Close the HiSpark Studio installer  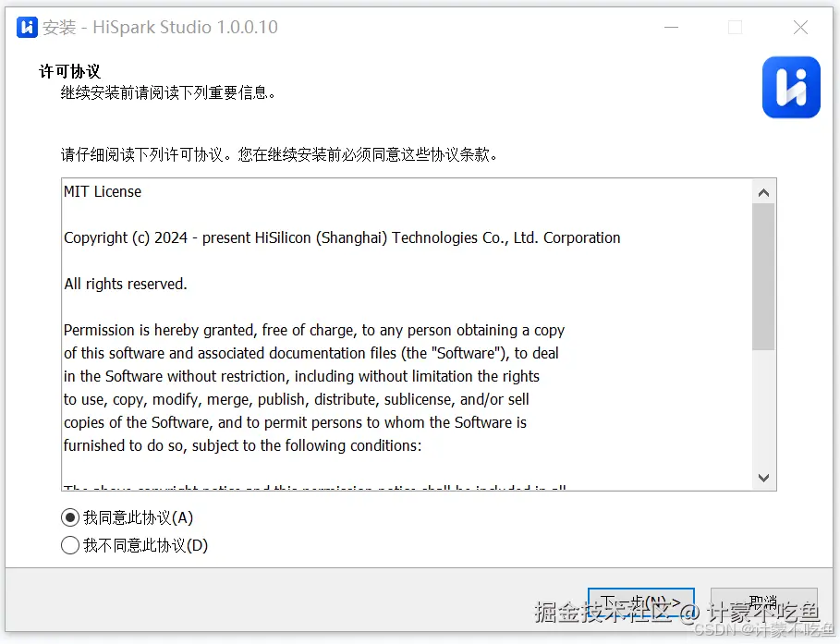click(800, 28)
